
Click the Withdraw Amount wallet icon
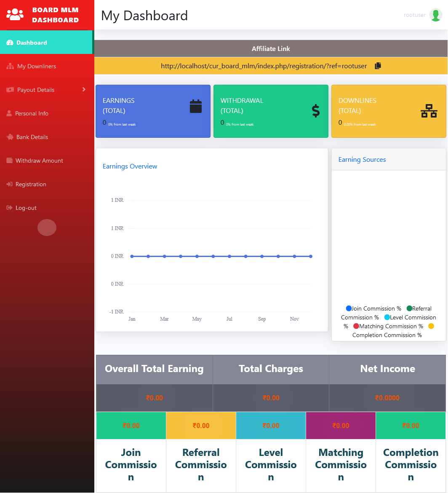pos(9,161)
